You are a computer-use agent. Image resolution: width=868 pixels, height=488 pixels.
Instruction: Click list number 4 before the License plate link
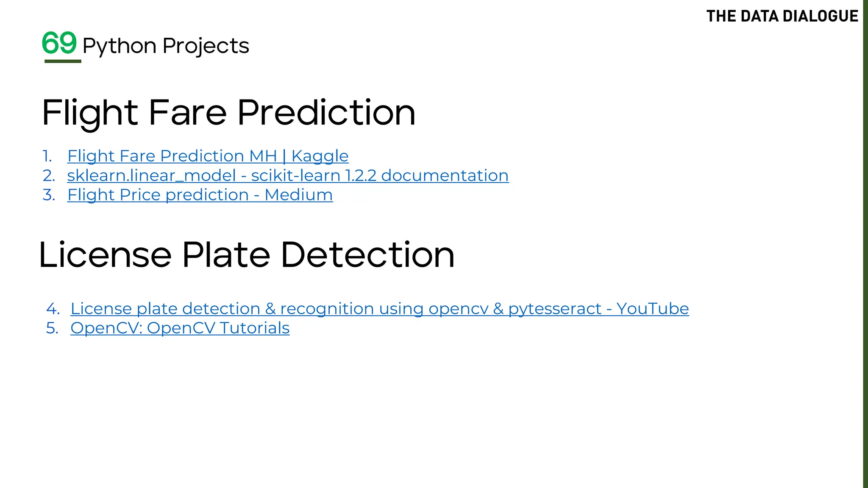pyautogui.click(x=53, y=308)
